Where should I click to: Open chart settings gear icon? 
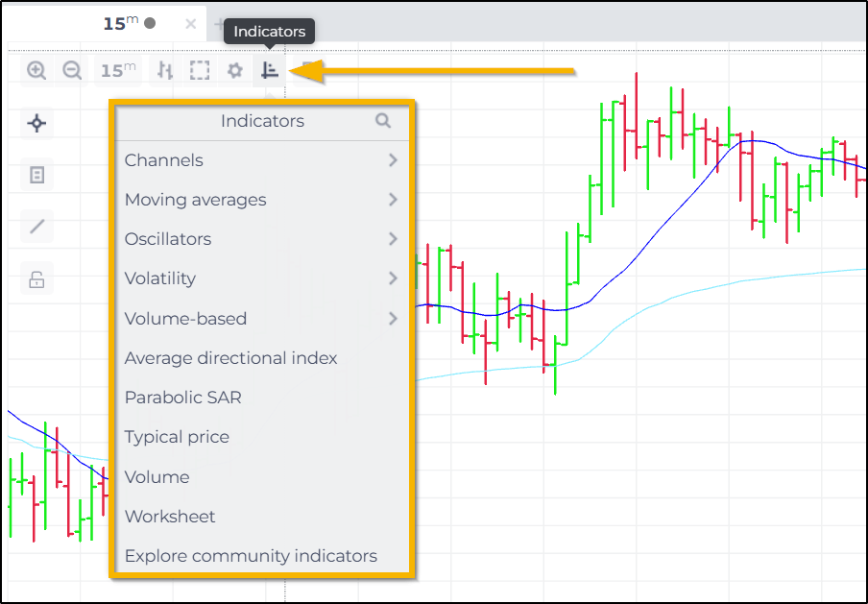tap(234, 70)
